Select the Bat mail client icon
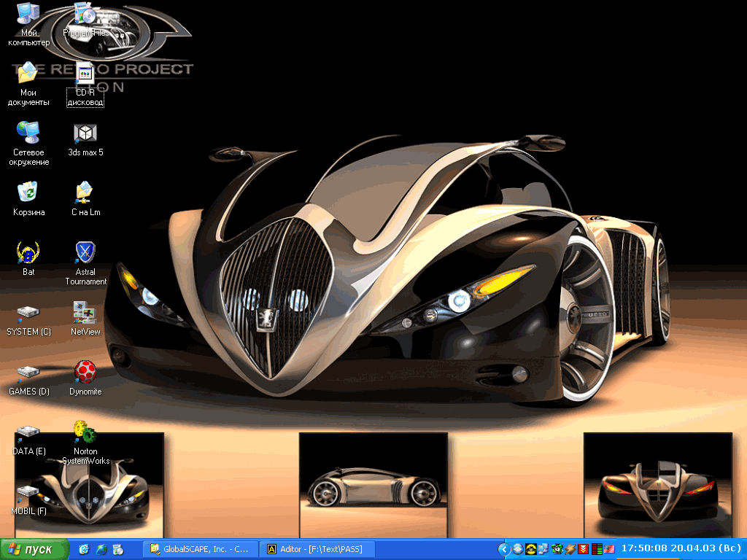This screenshot has width=747, height=560. click(x=28, y=259)
